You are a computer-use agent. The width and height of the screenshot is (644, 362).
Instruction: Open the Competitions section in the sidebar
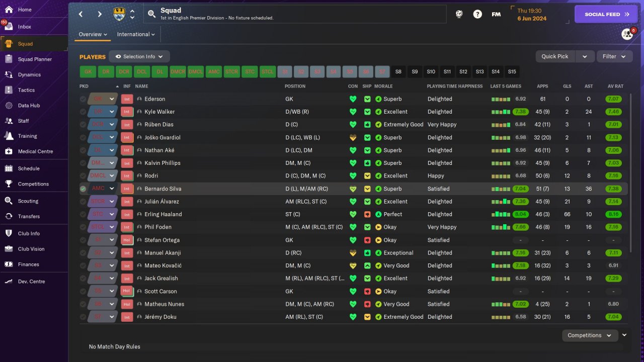(x=34, y=184)
